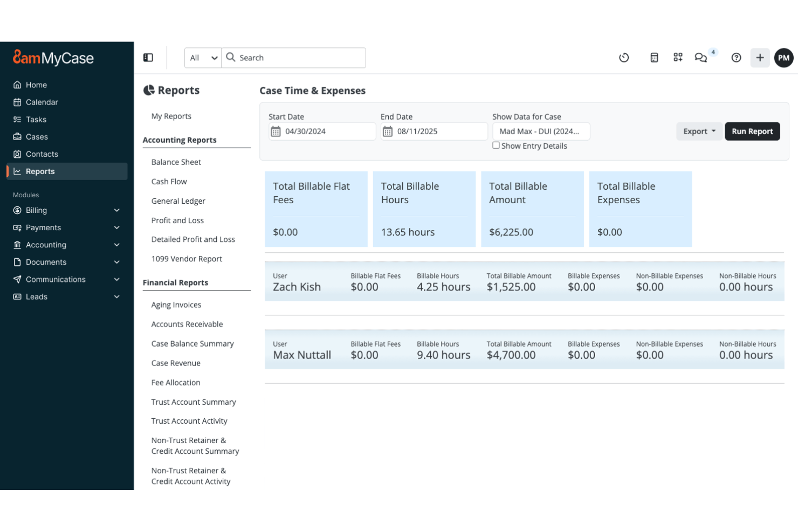Click the search magnifier icon
This screenshot has height=532, width=798.
click(x=230, y=57)
